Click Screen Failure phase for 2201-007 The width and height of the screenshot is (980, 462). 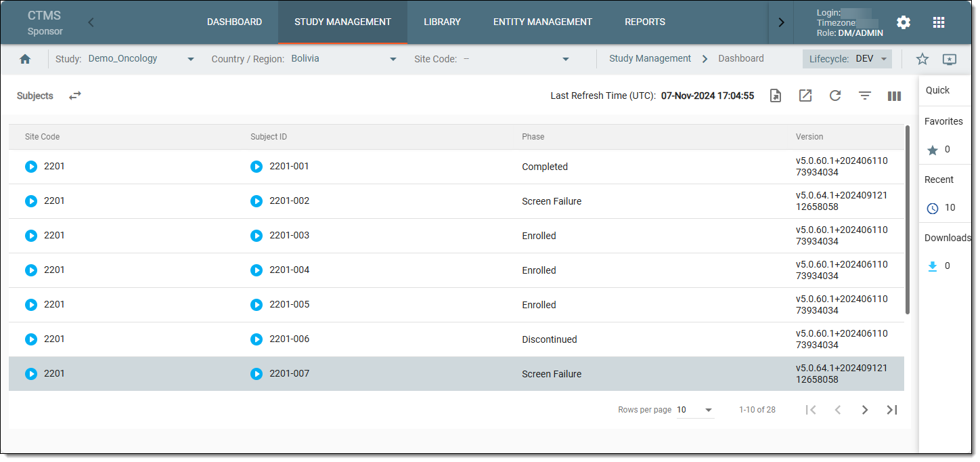click(552, 374)
